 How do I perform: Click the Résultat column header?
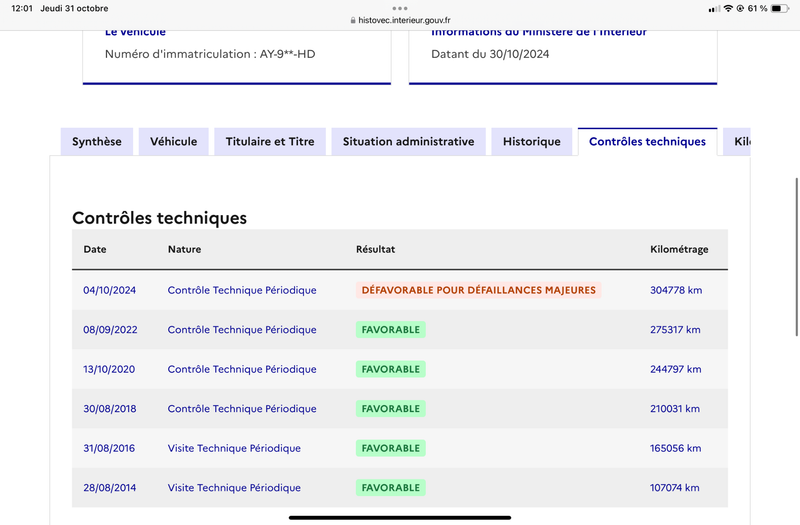point(376,249)
